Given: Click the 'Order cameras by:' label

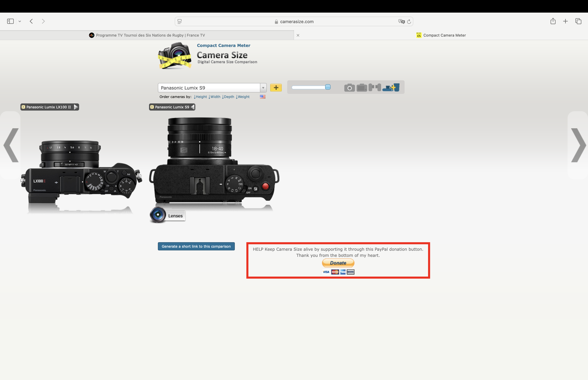Looking at the screenshot, I should pyautogui.click(x=175, y=97).
